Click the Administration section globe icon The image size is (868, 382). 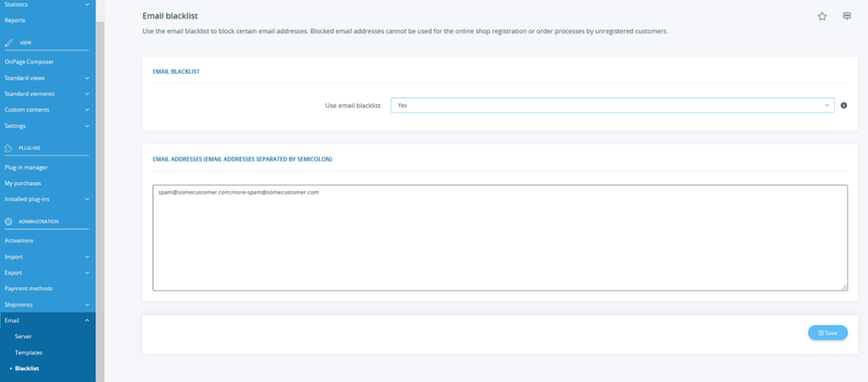pos(8,222)
